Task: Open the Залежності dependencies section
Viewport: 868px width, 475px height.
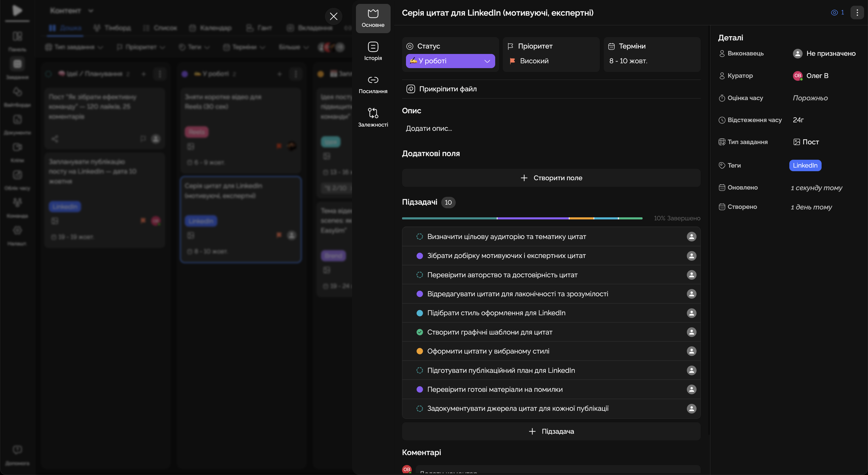Action: pyautogui.click(x=373, y=117)
